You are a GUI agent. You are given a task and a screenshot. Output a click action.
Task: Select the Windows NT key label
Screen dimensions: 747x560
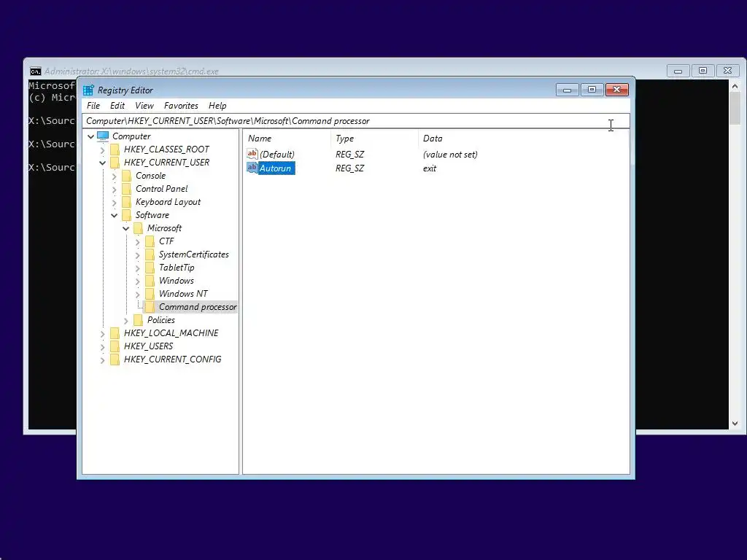[x=183, y=294]
